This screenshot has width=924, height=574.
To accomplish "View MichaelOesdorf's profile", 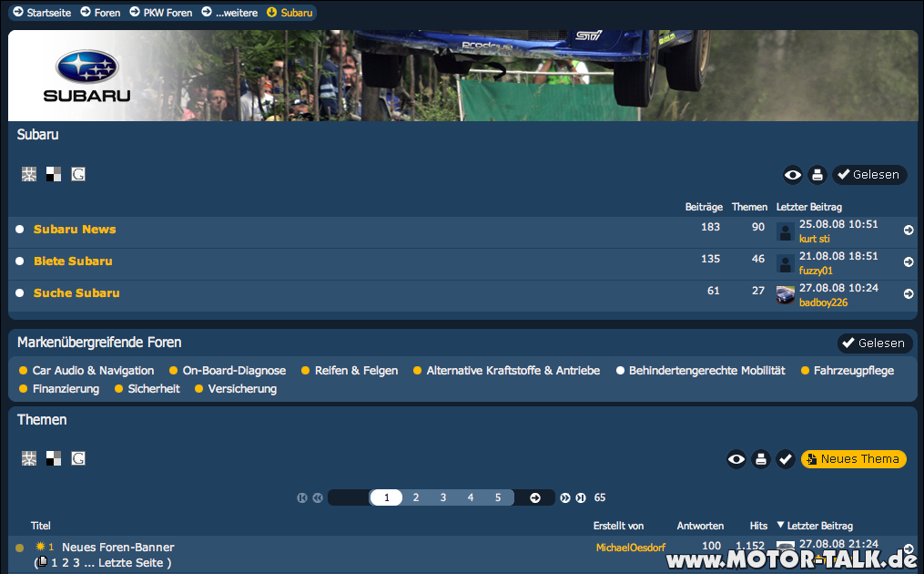I will (x=631, y=548).
